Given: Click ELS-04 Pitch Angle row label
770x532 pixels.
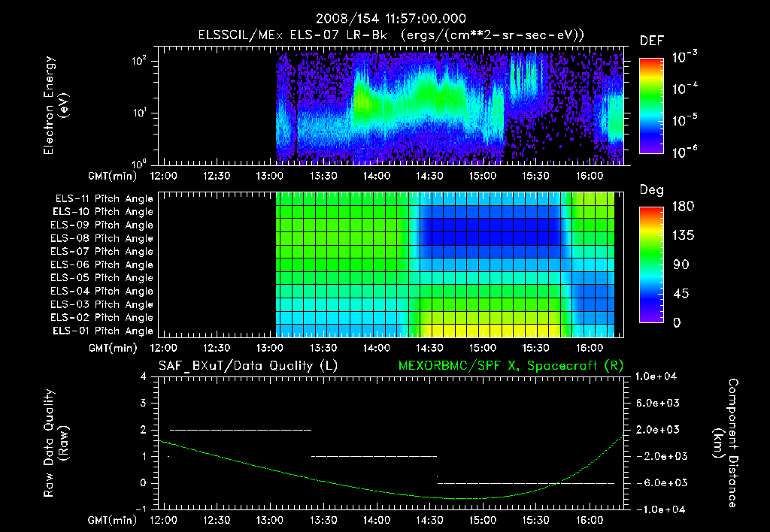Looking at the screenshot, I should 102,292.
